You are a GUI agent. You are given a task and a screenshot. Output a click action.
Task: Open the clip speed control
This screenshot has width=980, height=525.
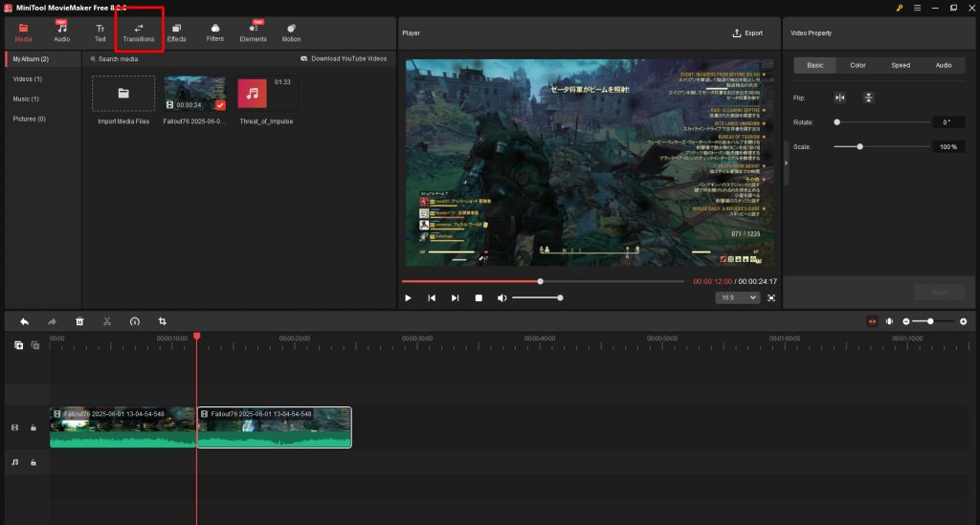[134, 321]
